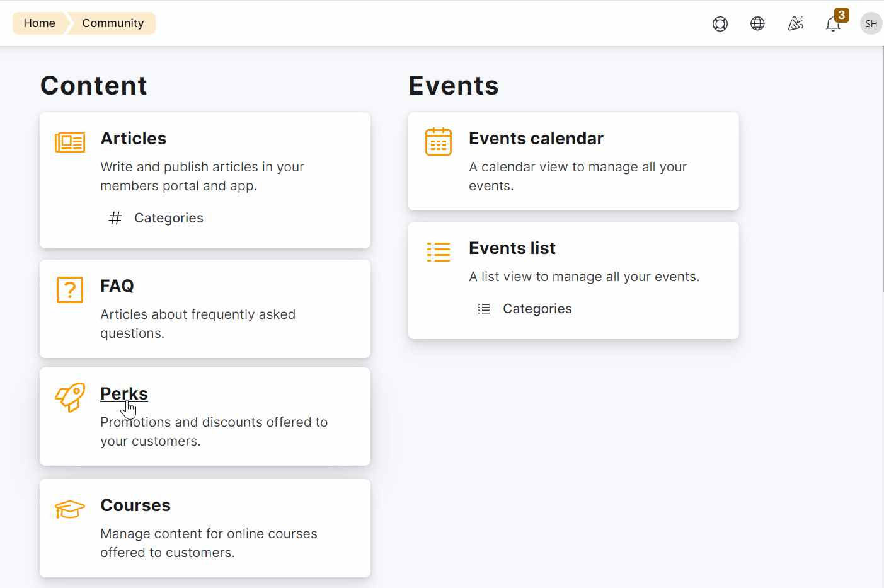884x588 pixels.
Task: Open the Perks link
Action: pos(124,394)
